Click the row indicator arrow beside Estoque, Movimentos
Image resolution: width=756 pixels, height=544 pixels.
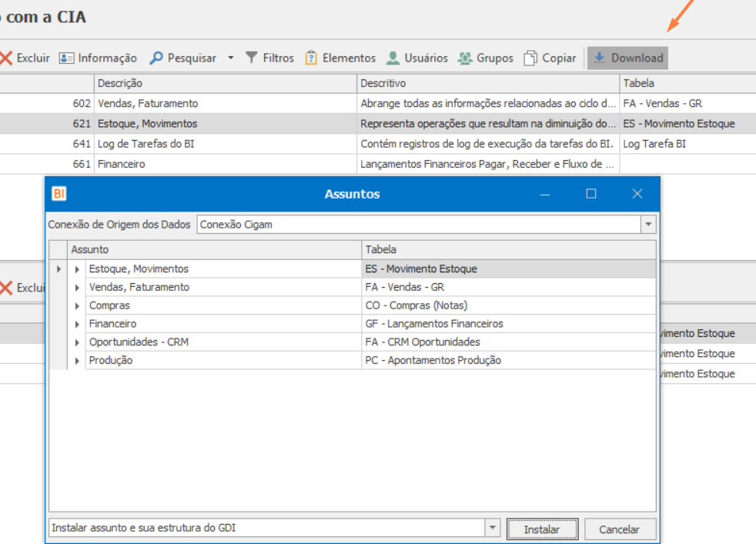click(x=59, y=269)
